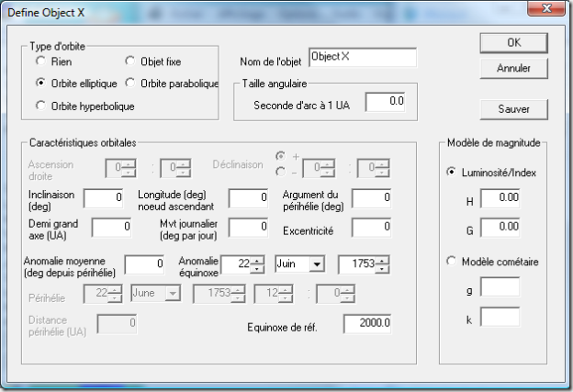Enable the Orbite hyperbolique option

(40, 106)
